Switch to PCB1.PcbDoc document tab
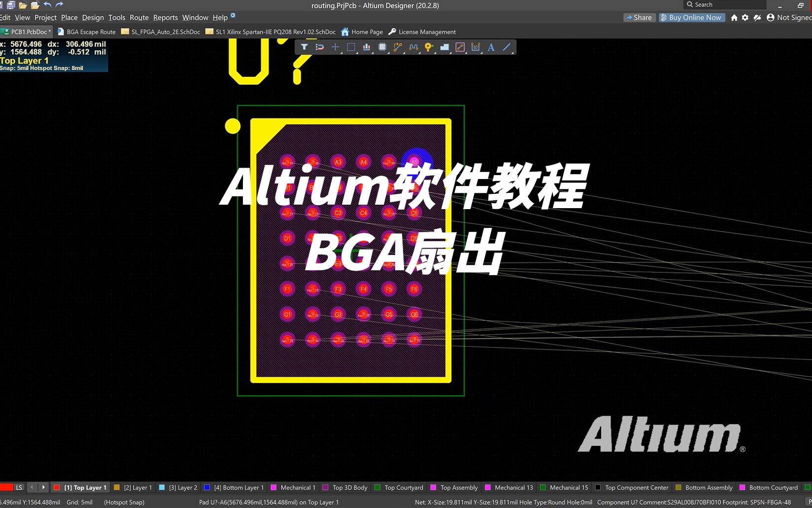 (27, 32)
